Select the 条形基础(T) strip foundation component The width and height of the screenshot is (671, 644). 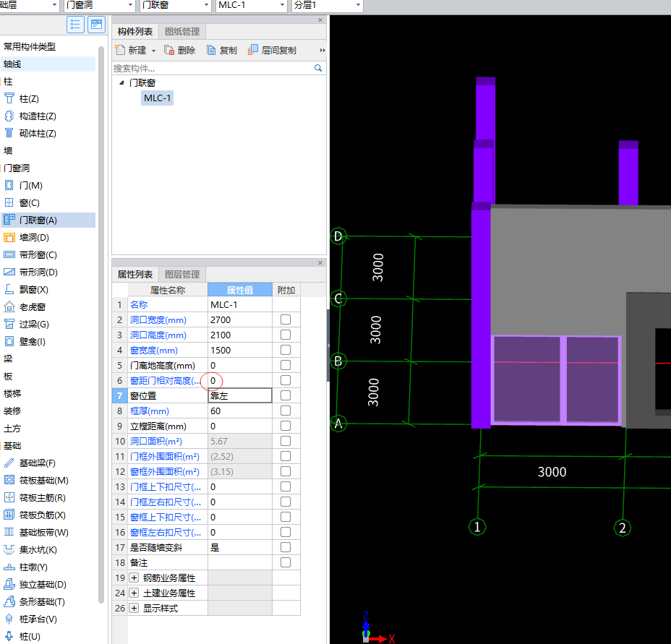pyautogui.click(x=34, y=601)
